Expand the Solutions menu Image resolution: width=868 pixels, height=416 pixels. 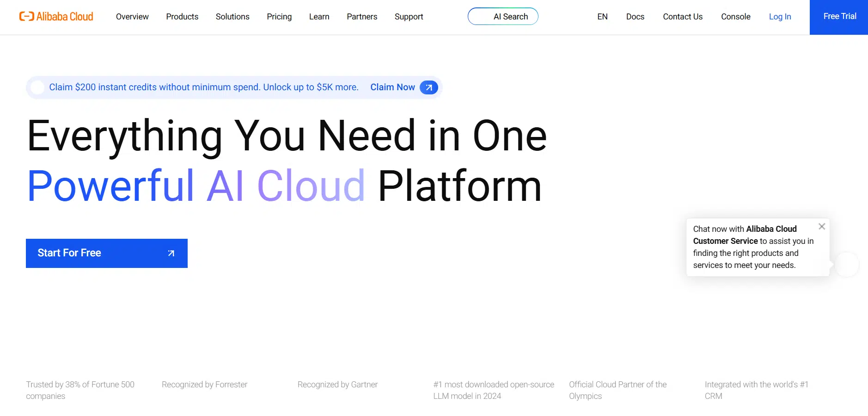point(232,17)
